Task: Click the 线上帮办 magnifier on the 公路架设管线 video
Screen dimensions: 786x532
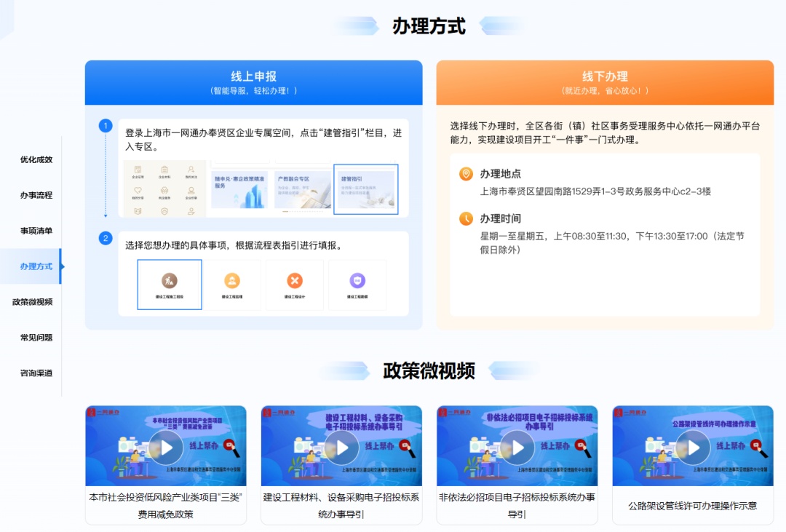Action: click(760, 448)
